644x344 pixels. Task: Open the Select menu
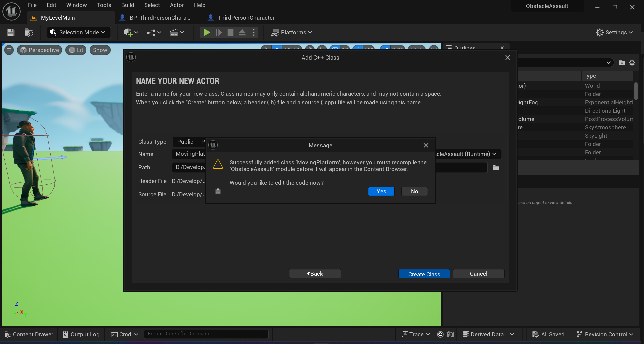click(x=152, y=5)
